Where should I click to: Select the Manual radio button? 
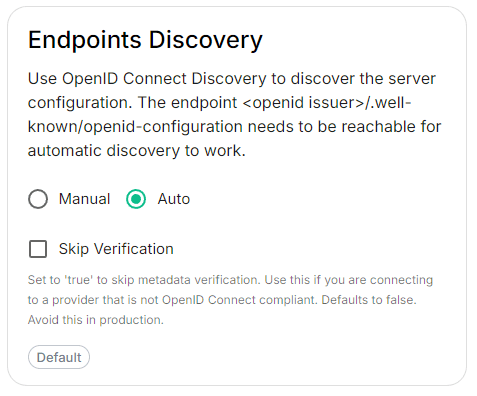pyautogui.click(x=38, y=199)
